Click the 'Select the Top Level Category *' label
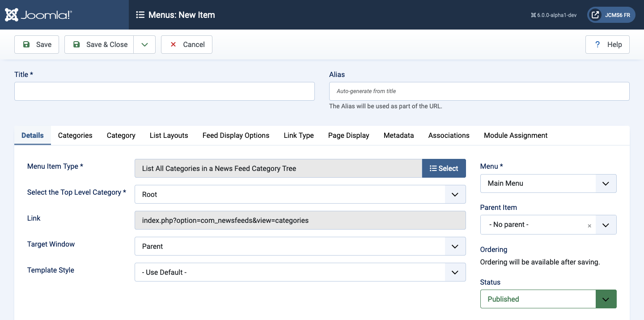The image size is (644, 320). [76, 192]
